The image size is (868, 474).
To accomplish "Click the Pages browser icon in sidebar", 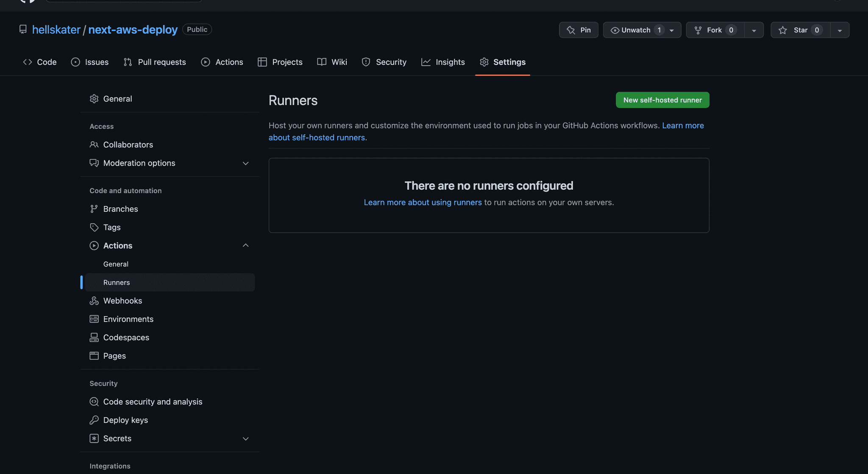I will (x=94, y=356).
